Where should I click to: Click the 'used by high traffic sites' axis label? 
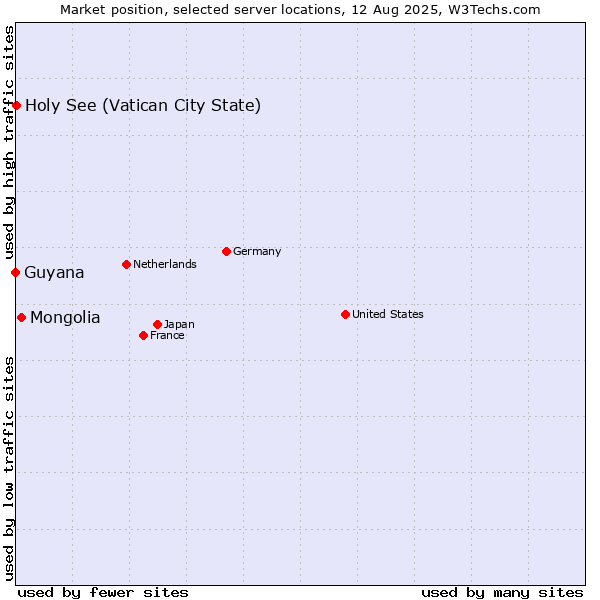click(x=8, y=142)
